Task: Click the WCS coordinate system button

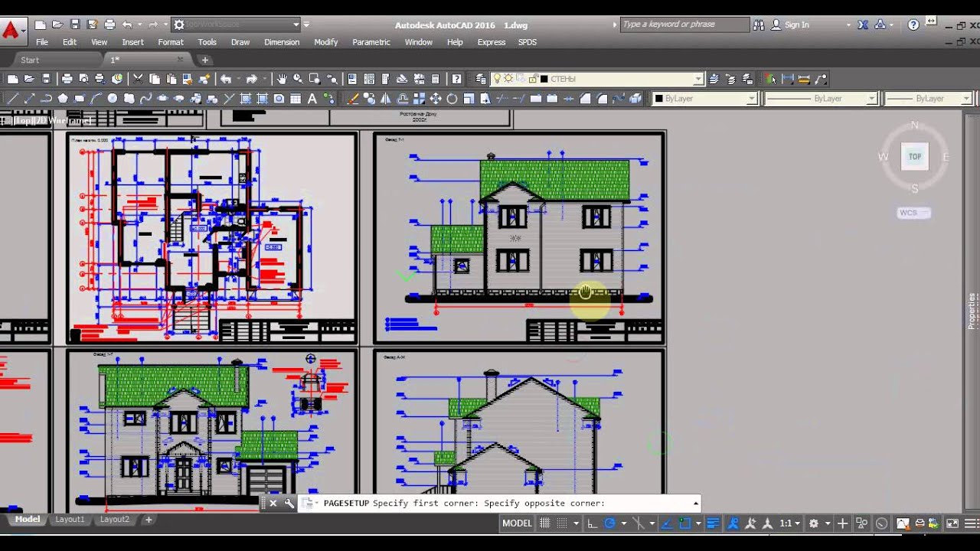Action: coord(913,213)
